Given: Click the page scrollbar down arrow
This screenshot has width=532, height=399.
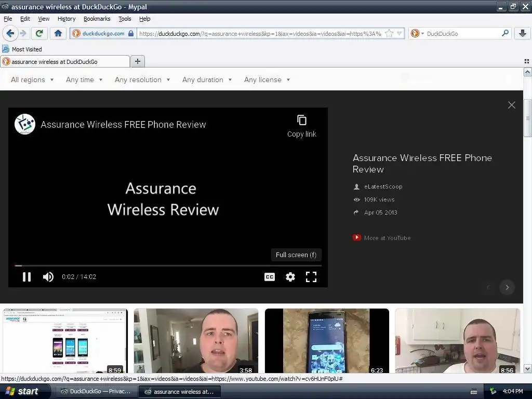Looking at the screenshot, I should (528, 369).
